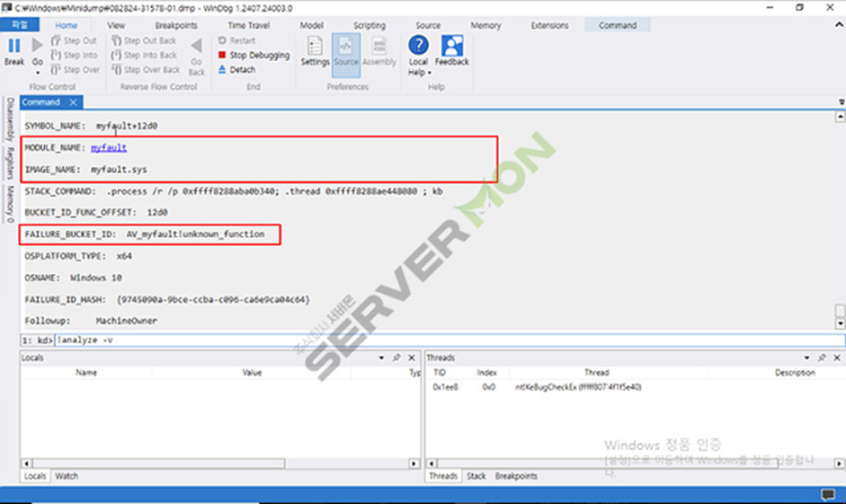Collapse the ribbon with the chevron
Image resolution: width=846 pixels, height=504 pixels.
[x=839, y=25]
